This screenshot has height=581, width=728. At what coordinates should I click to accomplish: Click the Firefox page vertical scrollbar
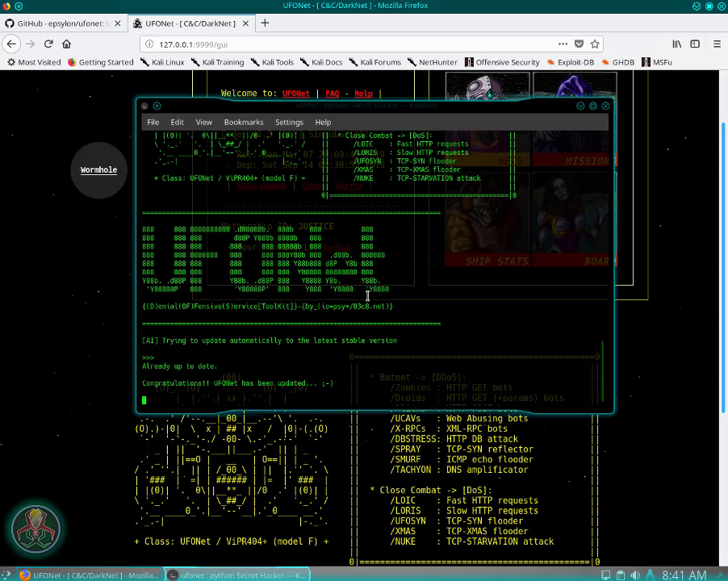click(x=723, y=267)
